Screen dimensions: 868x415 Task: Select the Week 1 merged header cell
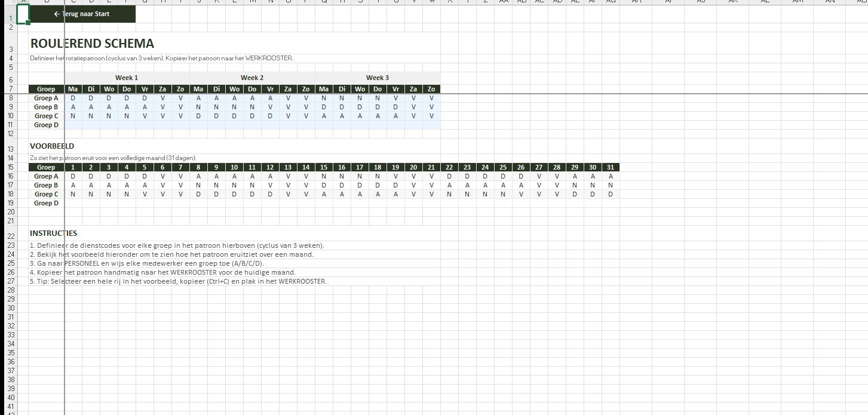127,77
